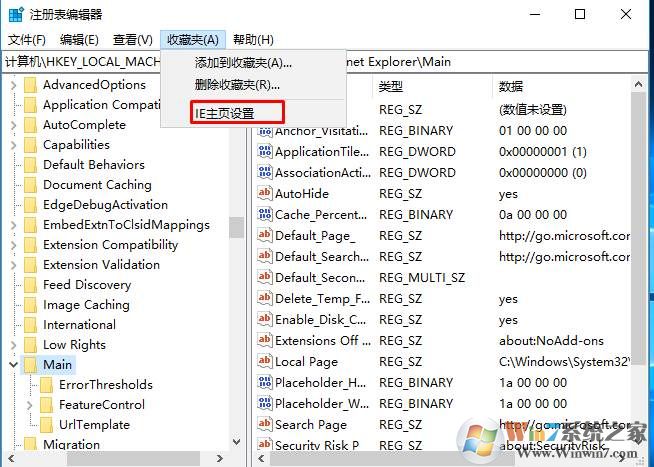Select the EmbedExtnToClsidMappings folder icon
Image resolution: width=654 pixels, height=467 pixels.
[30, 225]
